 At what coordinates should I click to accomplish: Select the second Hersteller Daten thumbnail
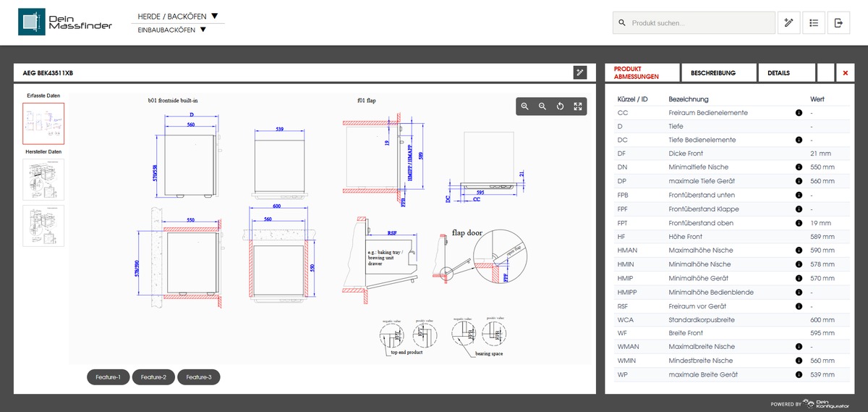(43, 226)
